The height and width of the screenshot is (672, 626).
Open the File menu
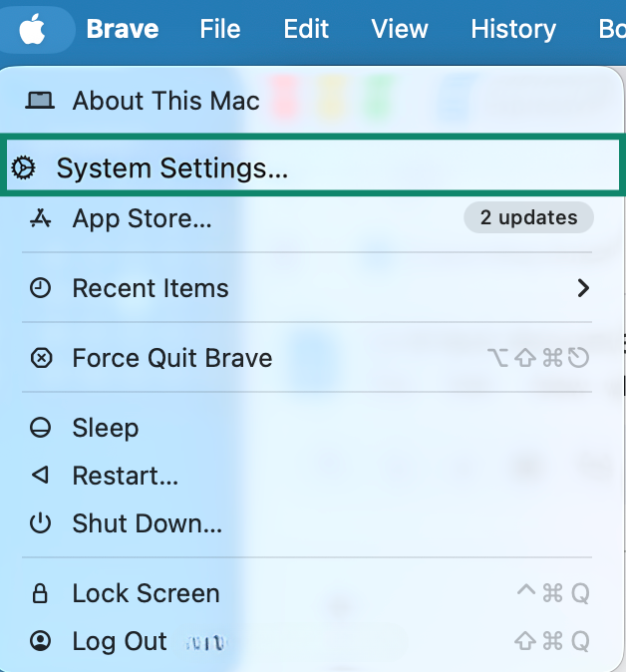(x=219, y=28)
